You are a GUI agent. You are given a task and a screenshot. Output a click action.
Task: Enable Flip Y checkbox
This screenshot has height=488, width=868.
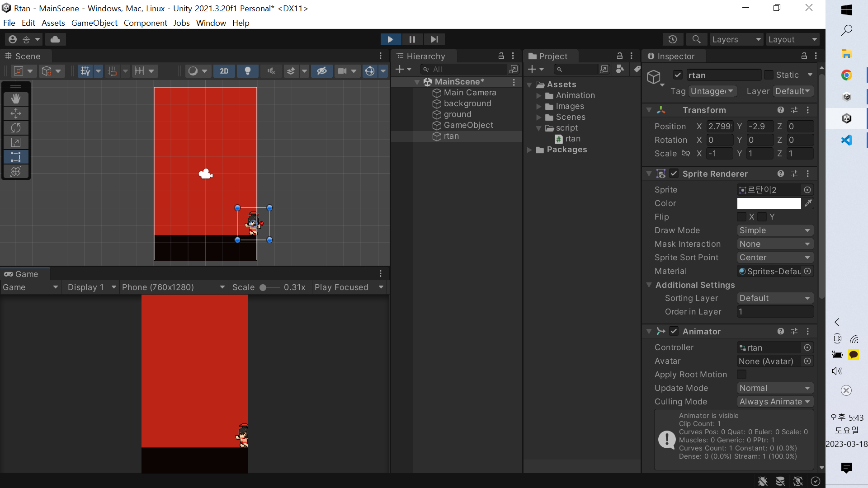tap(763, 217)
